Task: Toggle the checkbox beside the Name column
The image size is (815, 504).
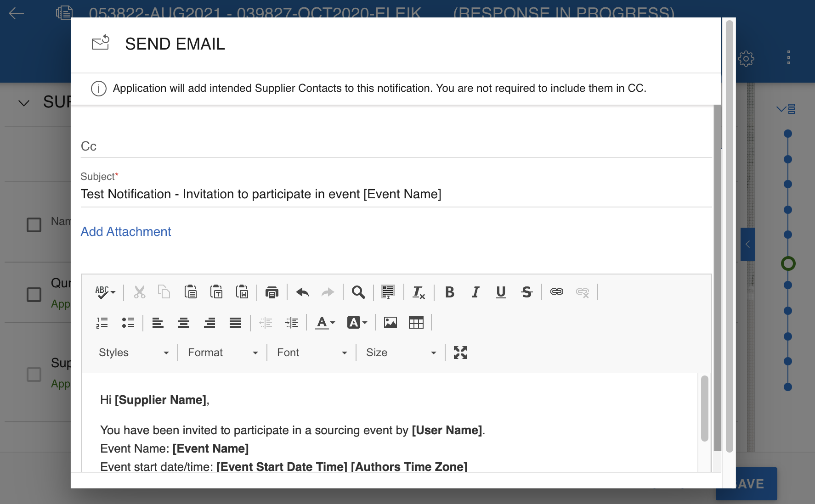Action: [34, 225]
